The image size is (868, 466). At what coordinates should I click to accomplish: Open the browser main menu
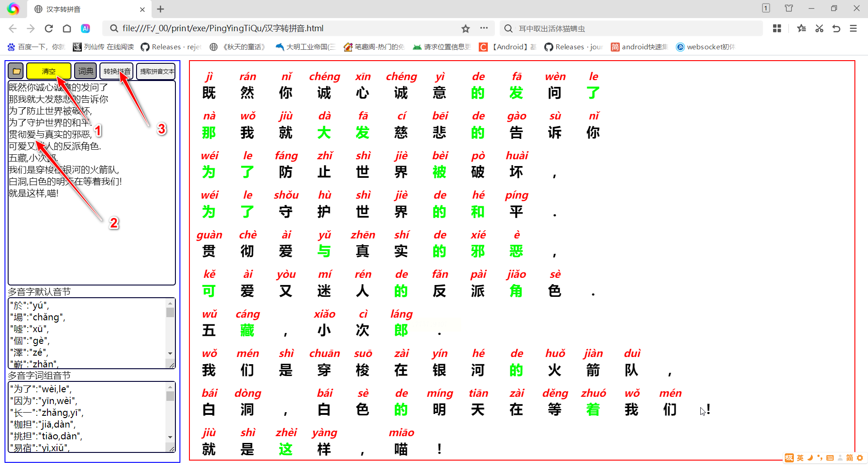(854, 29)
